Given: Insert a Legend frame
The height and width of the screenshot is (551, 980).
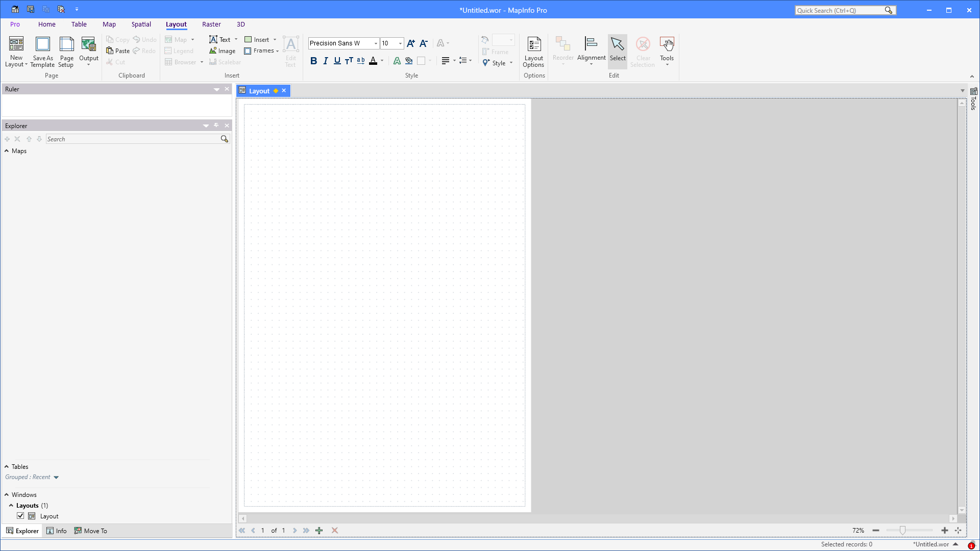Looking at the screenshot, I should [x=180, y=51].
